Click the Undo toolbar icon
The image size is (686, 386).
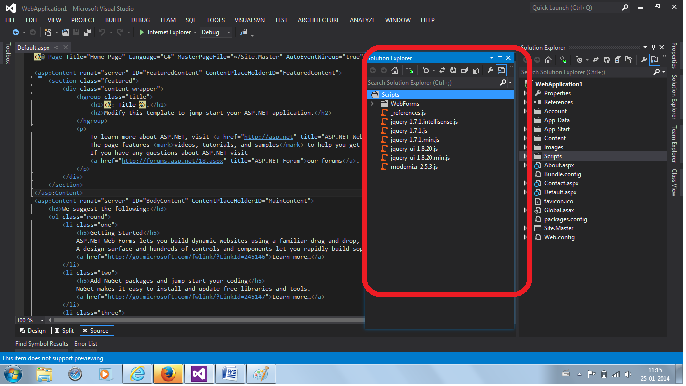pos(102,32)
